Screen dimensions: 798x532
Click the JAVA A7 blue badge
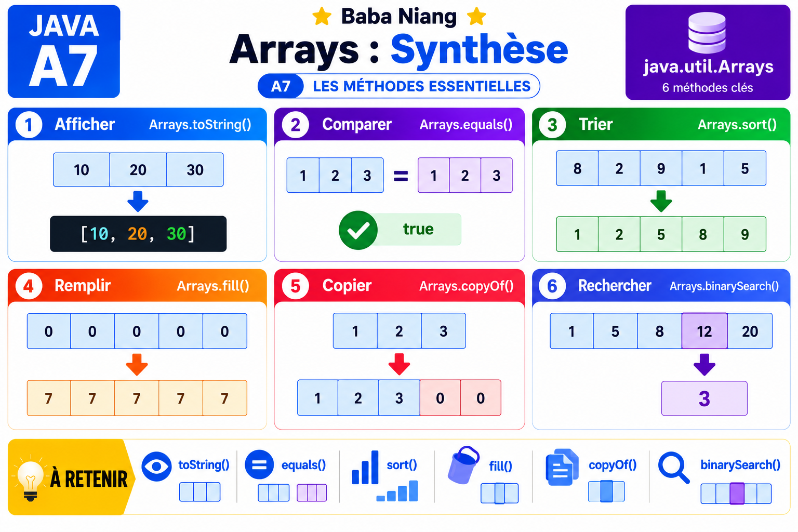64,51
